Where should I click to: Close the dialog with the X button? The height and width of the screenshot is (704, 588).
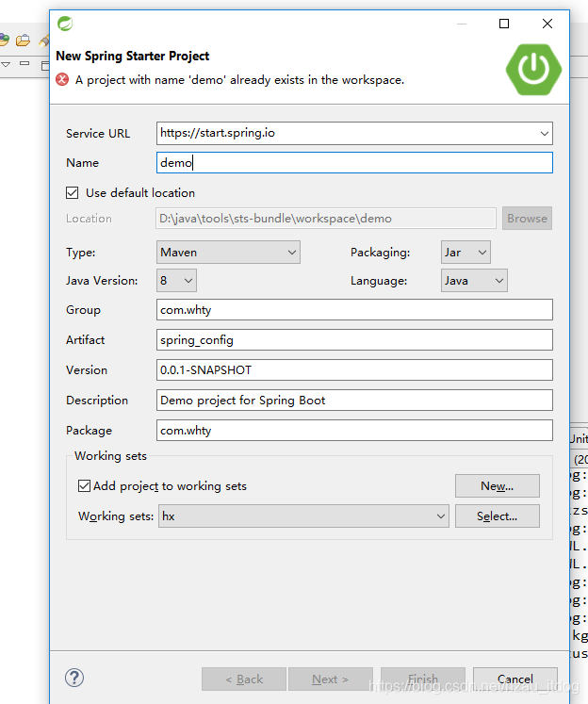(x=547, y=24)
